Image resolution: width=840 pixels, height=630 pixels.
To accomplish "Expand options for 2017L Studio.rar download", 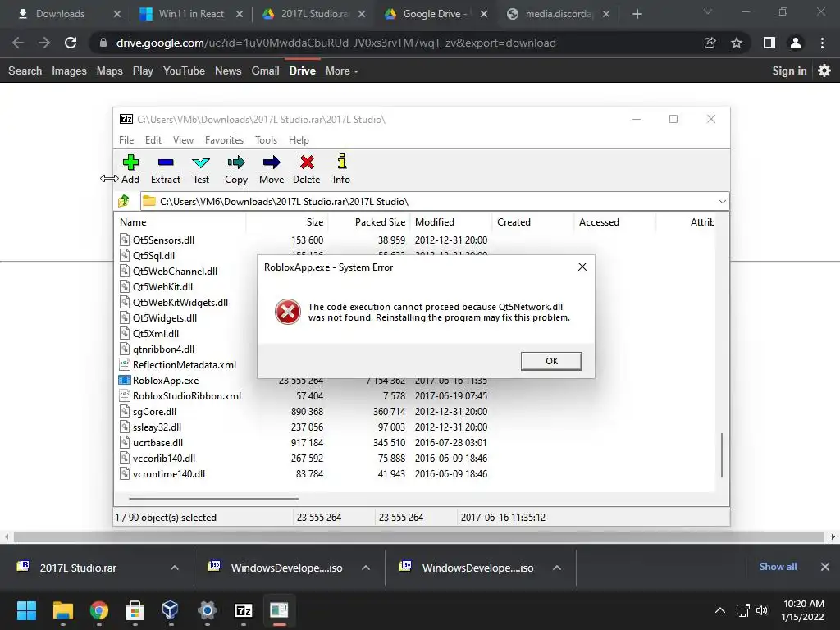I will coord(175,568).
